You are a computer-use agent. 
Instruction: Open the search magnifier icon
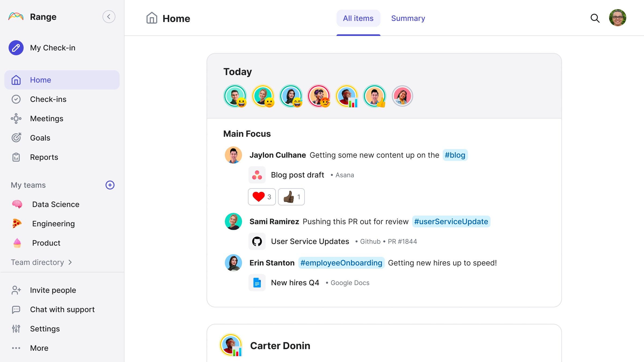pos(595,18)
